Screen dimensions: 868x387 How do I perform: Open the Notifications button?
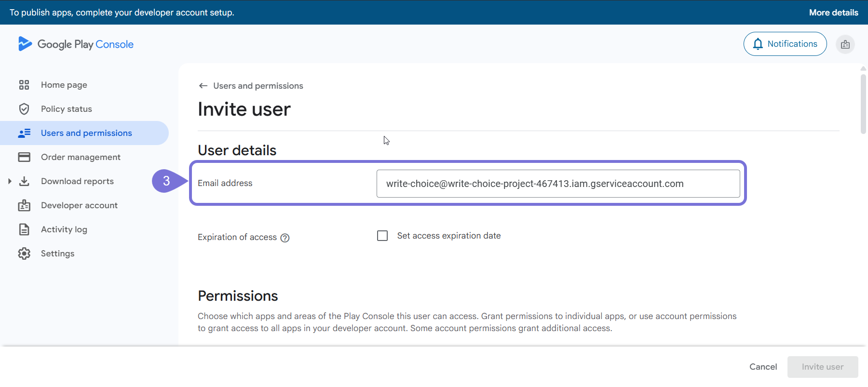pyautogui.click(x=785, y=44)
